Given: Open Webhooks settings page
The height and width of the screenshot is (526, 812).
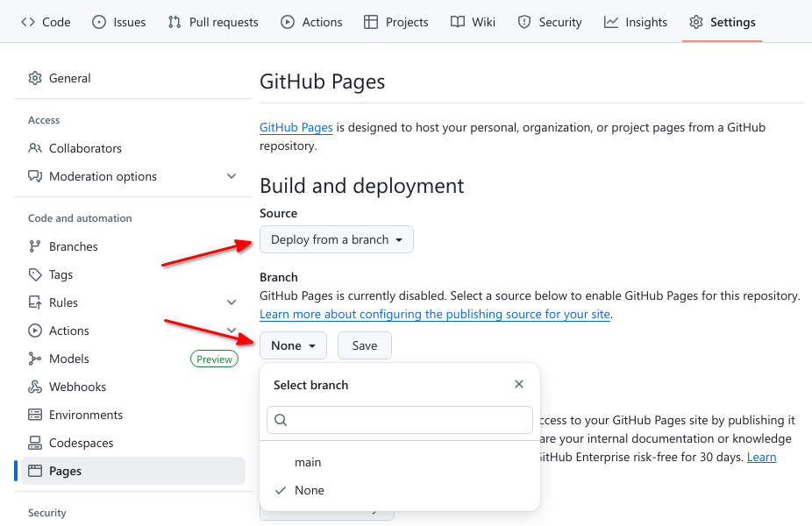Looking at the screenshot, I should tap(133, 387).
